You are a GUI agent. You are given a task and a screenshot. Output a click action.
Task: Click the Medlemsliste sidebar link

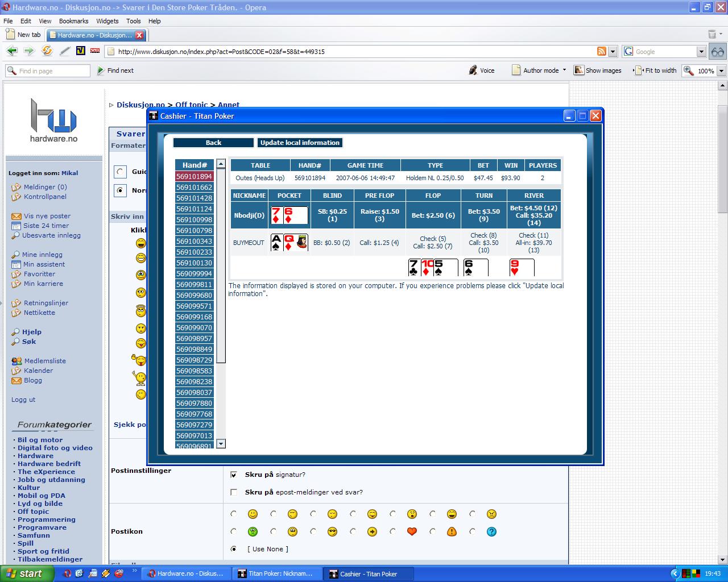45,361
